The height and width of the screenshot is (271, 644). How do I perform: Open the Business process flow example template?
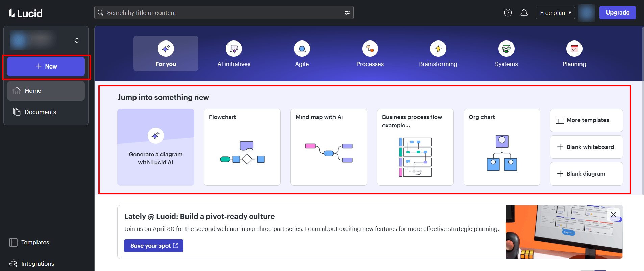pyautogui.click(x=415, y=147)
